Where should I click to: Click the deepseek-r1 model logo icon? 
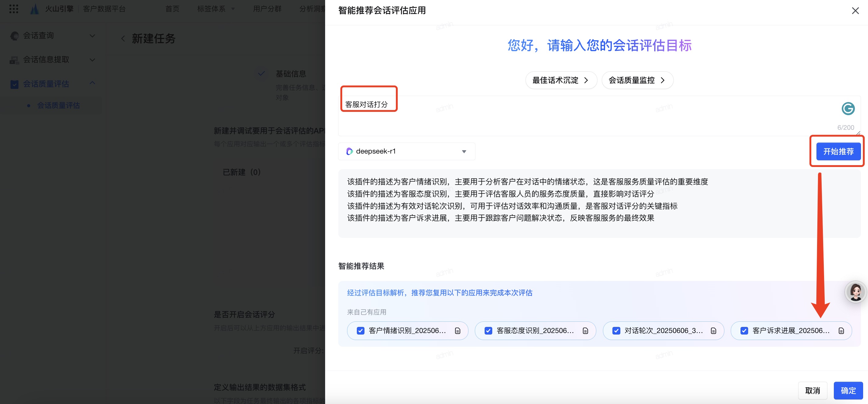click(x=350, y=151)
